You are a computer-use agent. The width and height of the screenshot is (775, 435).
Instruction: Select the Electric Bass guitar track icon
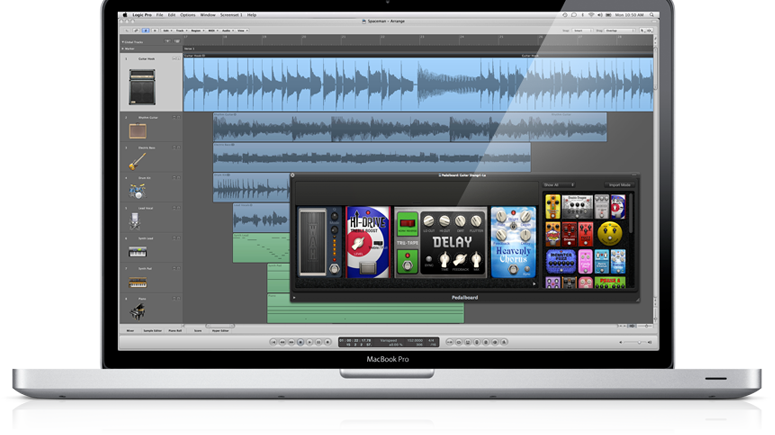click(137, 161)
